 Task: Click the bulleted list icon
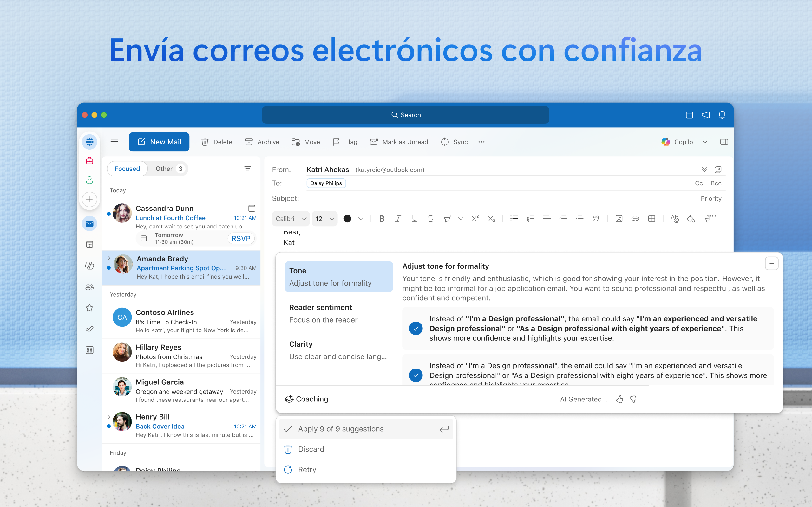point(514,219)
